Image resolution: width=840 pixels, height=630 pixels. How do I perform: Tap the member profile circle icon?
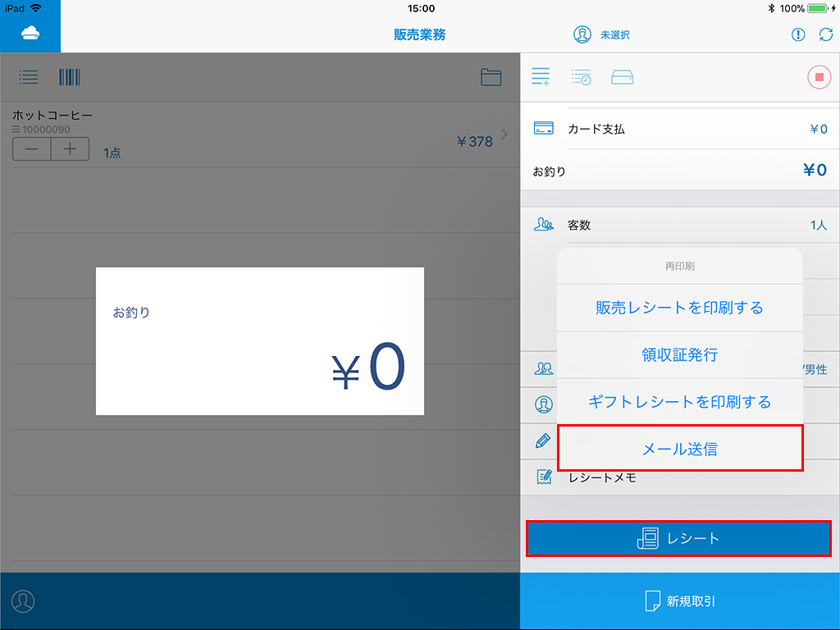[544, 404]
